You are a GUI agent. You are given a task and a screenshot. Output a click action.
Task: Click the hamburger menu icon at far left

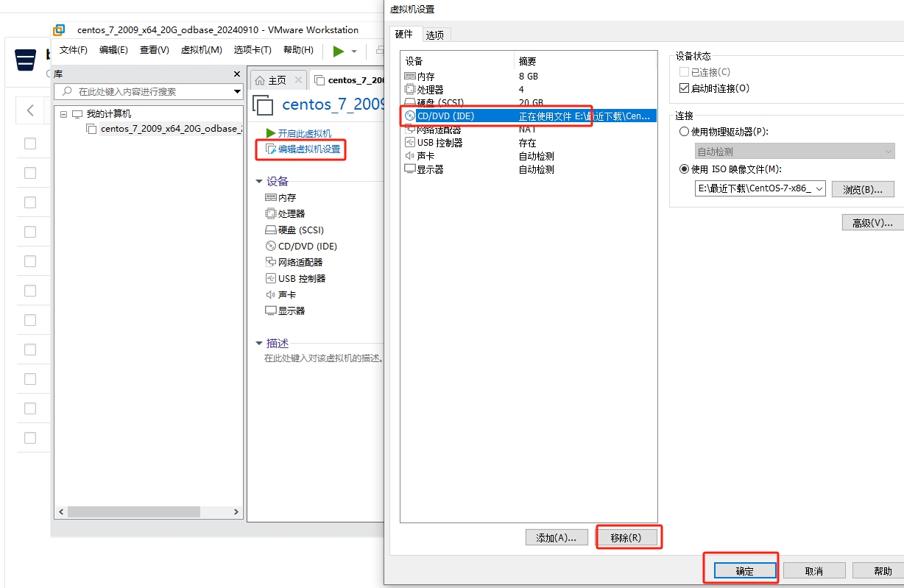(26, 60)
